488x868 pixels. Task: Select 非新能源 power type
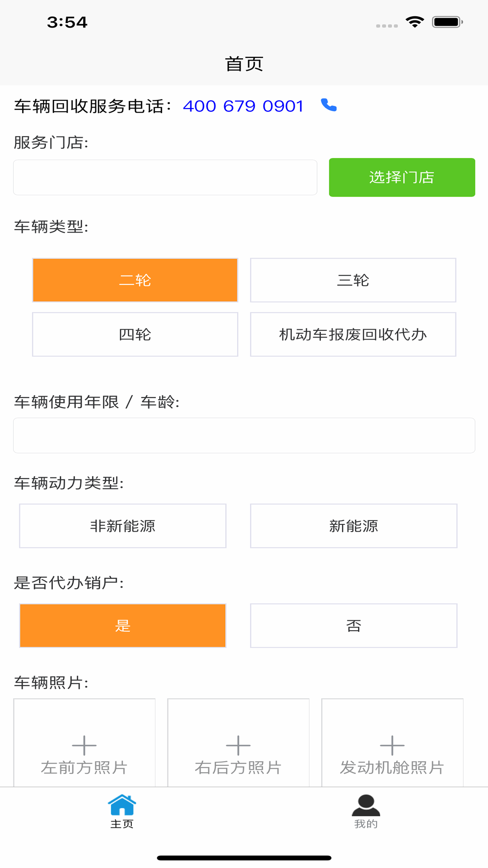[122, 526]
